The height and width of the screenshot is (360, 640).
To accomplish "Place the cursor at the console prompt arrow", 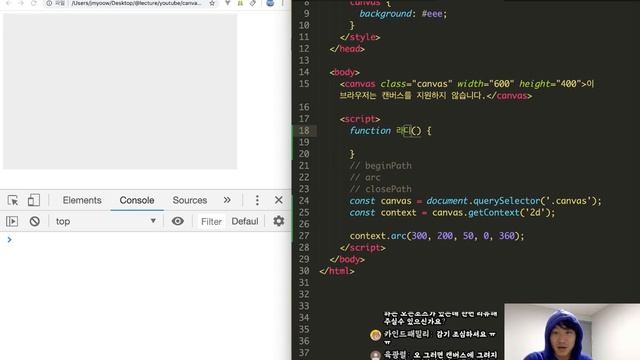I will [x=9, y=240].
